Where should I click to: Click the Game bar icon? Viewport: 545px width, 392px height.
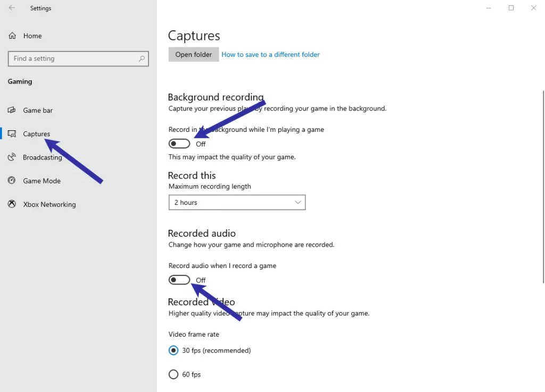click(12, 110)
